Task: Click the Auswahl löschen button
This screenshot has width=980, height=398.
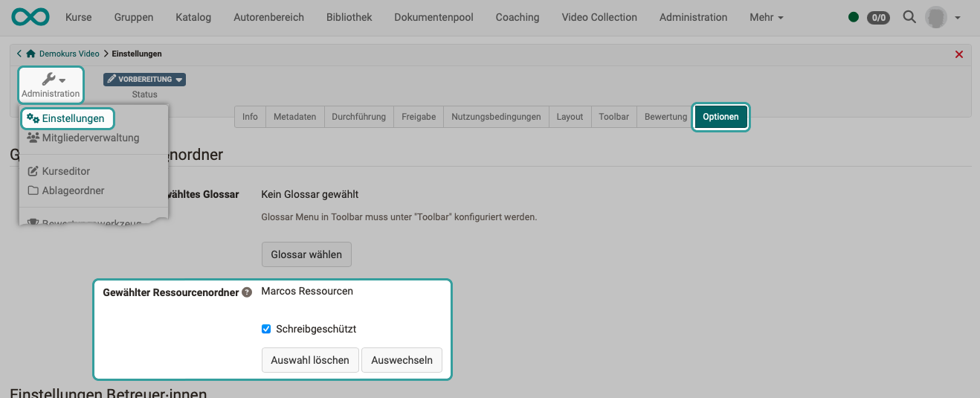Action: pyautogui.click(x=310, y=360)
